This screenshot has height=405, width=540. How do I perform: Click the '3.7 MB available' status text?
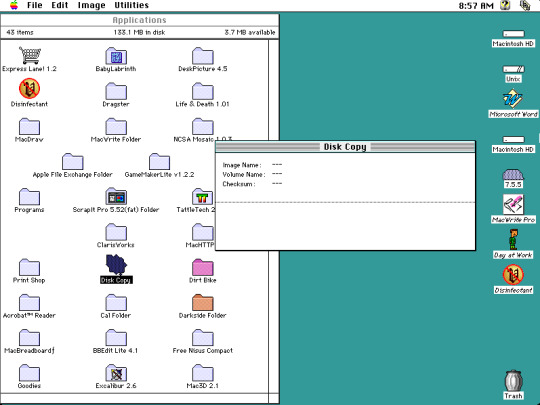point(250,32)
